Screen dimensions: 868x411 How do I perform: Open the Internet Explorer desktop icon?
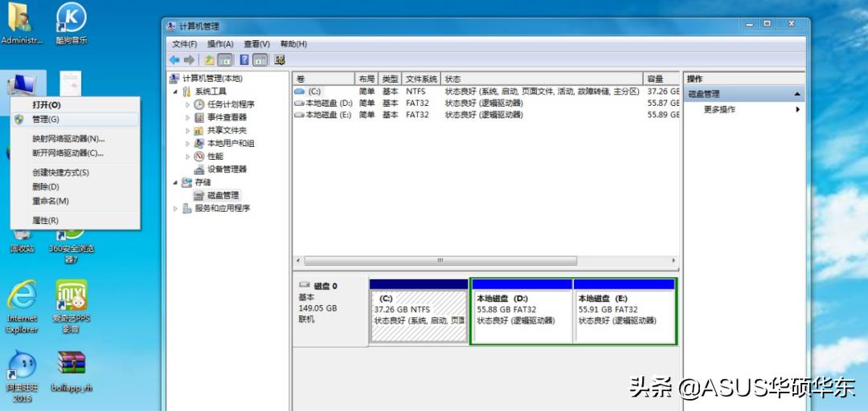pos(23,307)
